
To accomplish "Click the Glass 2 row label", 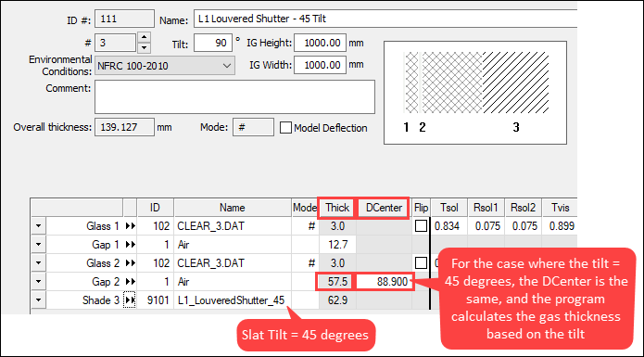I will point(103,263).
